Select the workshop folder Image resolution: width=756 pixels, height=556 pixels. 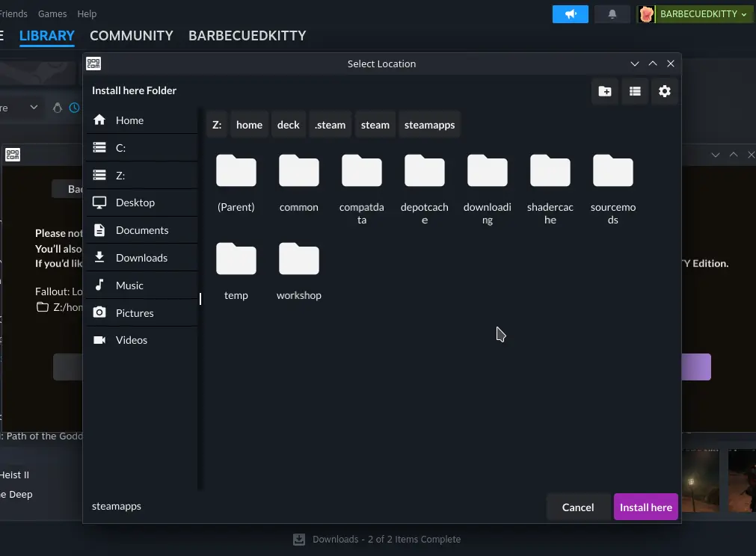(x=299, y=272)
